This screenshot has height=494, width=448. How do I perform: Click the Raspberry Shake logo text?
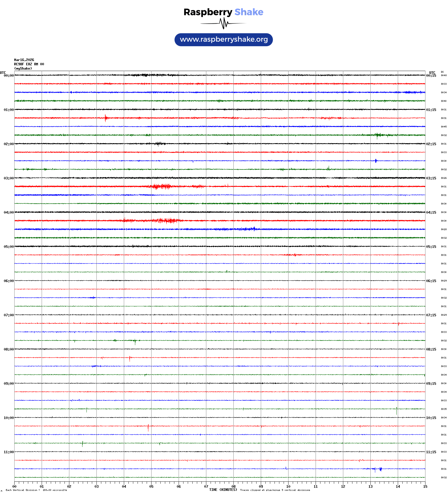223,12
